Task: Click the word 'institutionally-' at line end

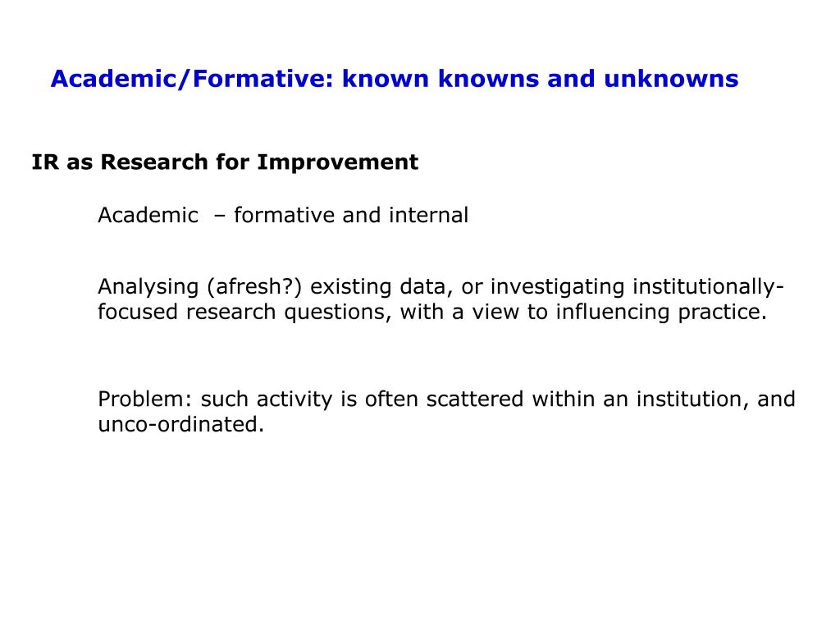Action: point(708,287)
